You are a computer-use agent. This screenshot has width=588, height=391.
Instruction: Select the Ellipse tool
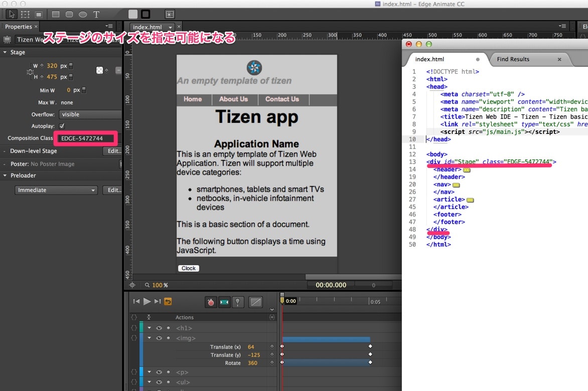[x=83, y=14]
